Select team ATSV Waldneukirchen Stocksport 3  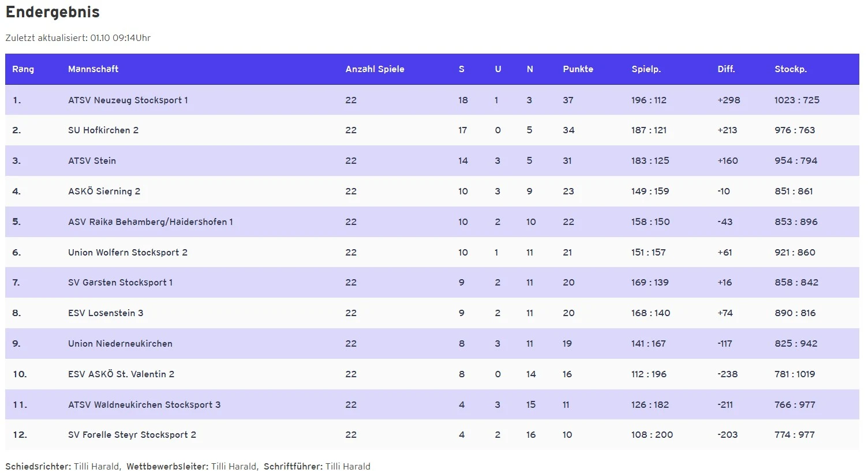click(x=144, y=405)
